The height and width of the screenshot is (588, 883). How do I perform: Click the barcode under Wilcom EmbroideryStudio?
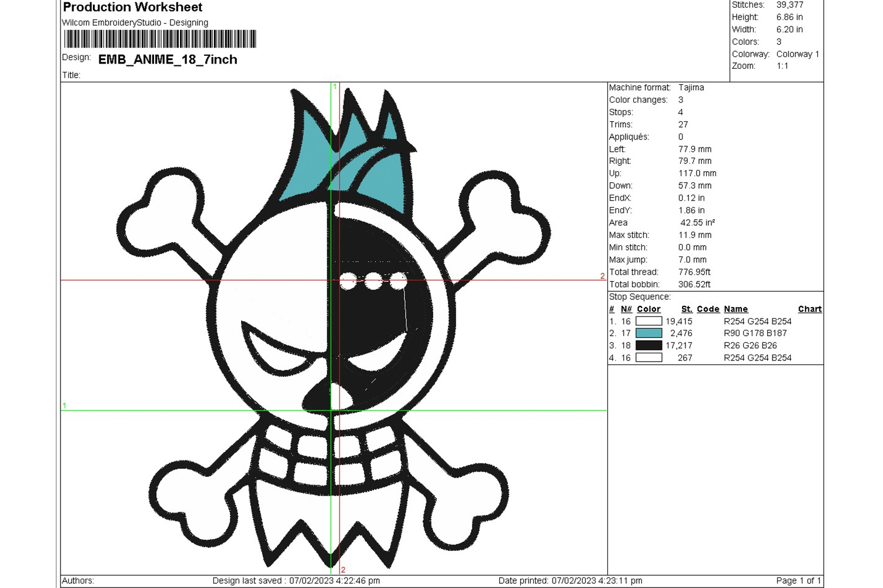[160, 39]
